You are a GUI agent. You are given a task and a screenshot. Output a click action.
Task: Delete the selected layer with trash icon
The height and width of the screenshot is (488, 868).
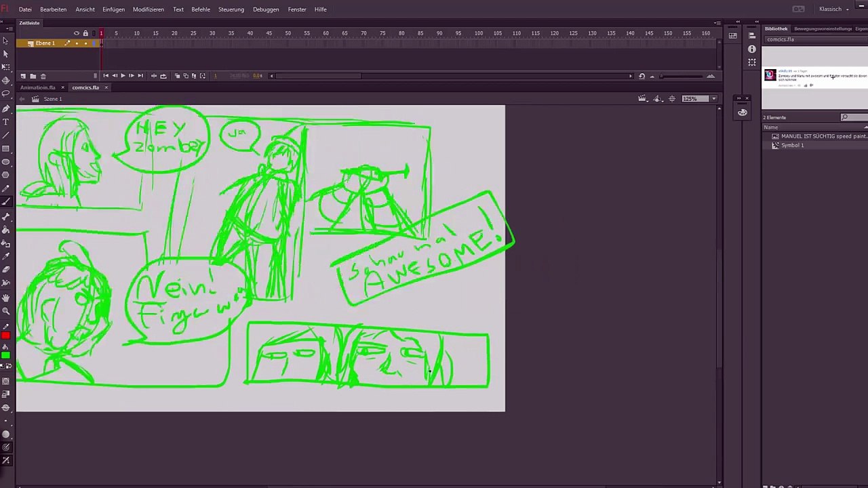click(x=43, y=76)
